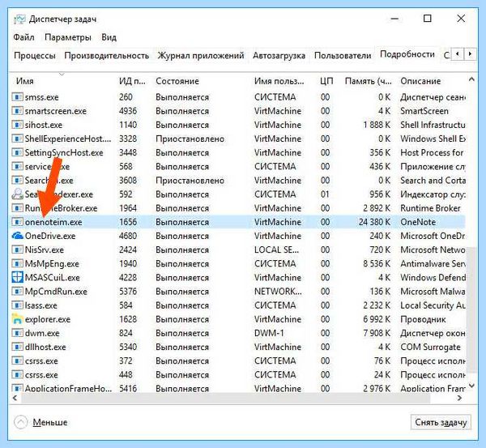Switch to the Производительность tab
Viewport: 486px width, 448px height.
click(107, 56)
